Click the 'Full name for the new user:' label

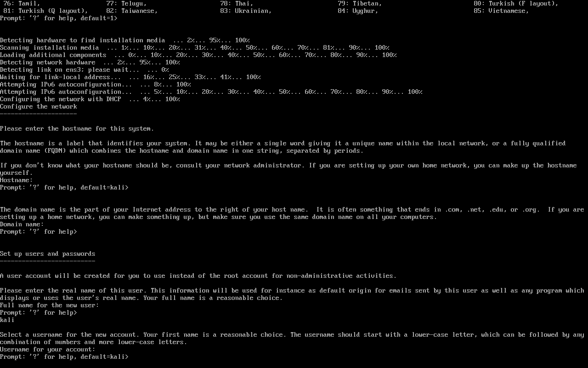click(x=50, y=305)
